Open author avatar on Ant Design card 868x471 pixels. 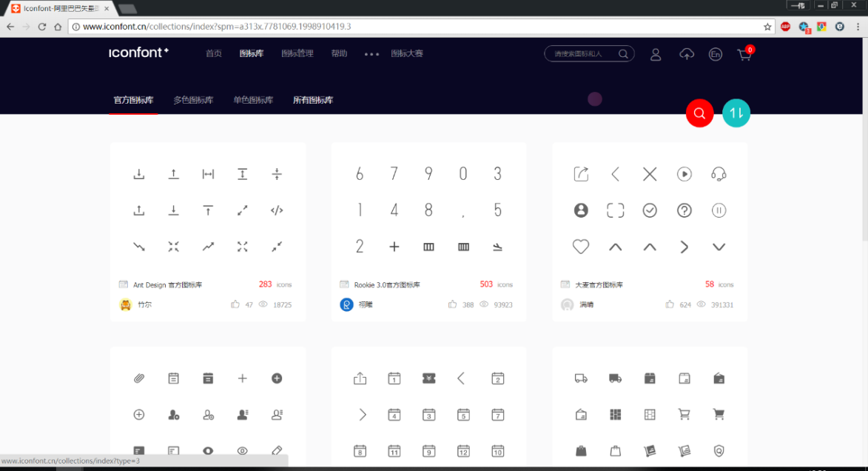[x=126, y=304]
